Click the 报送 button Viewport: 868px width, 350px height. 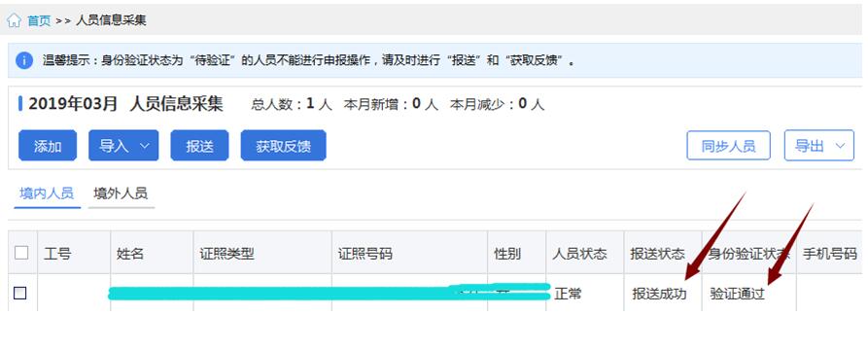pos(200,146)
